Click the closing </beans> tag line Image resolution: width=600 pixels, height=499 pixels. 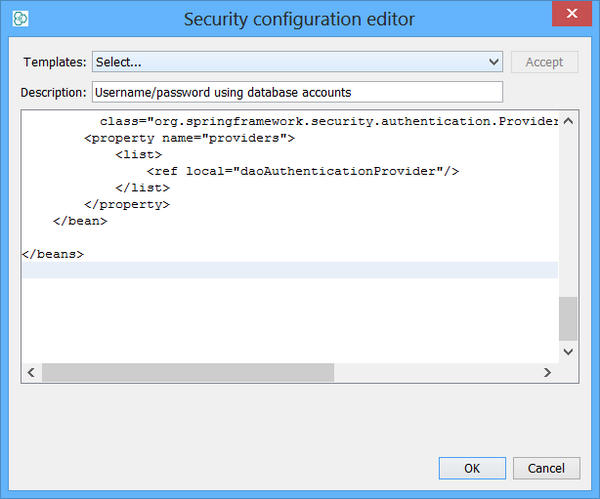pos(53,254)
